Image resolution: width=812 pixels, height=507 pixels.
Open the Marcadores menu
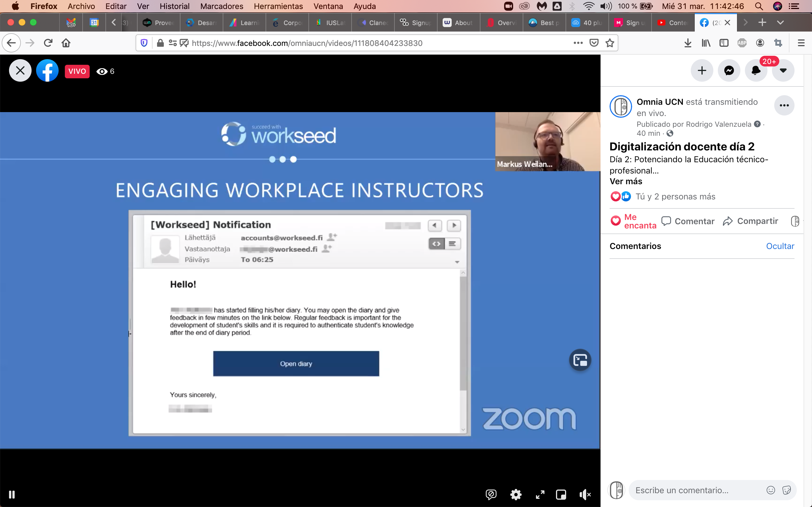[221, 6]
